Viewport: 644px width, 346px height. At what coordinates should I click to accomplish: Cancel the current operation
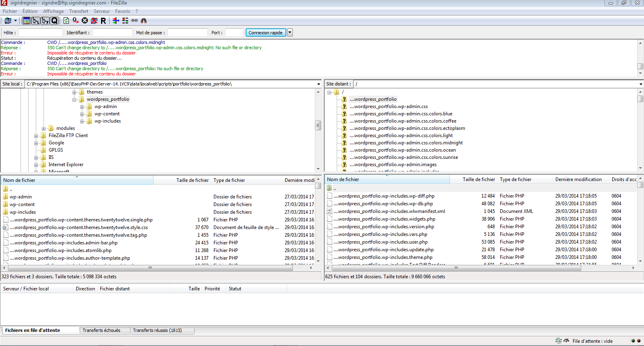(x=85, y=21)
